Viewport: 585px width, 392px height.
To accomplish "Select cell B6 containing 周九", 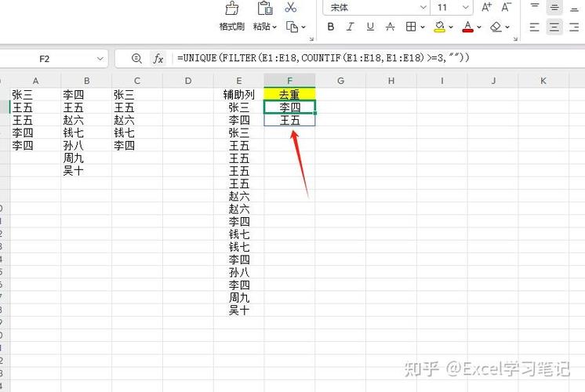I will [x=86, y=158].
